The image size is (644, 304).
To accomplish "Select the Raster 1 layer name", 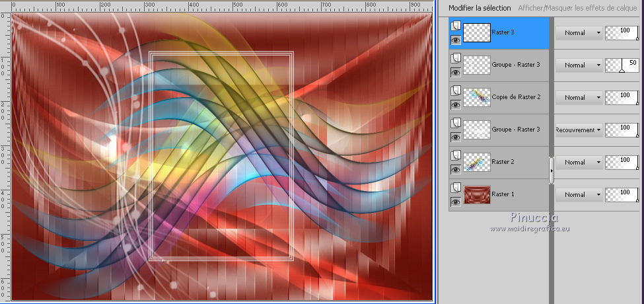I will coord(503,194).
